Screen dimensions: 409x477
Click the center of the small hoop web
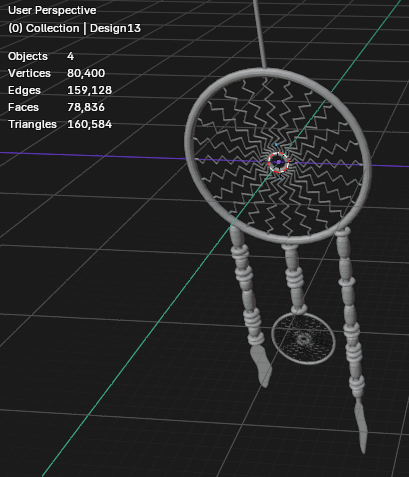pos(303,340)
